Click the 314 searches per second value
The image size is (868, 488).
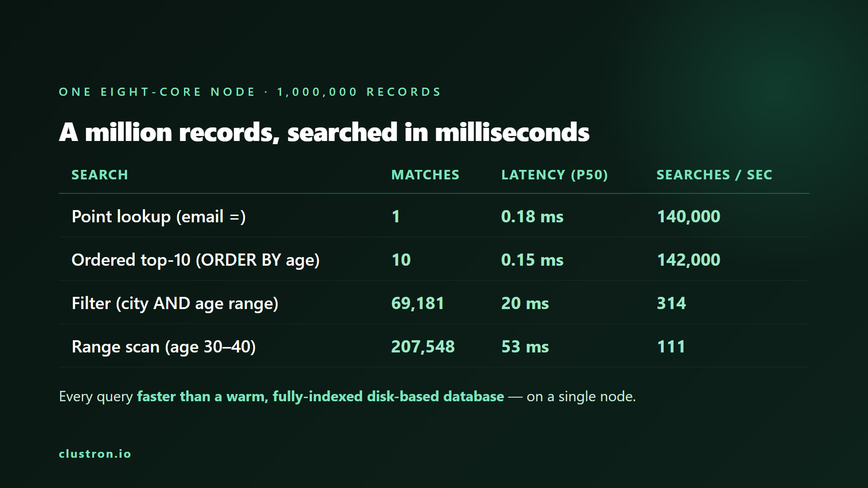click(671, 304)
